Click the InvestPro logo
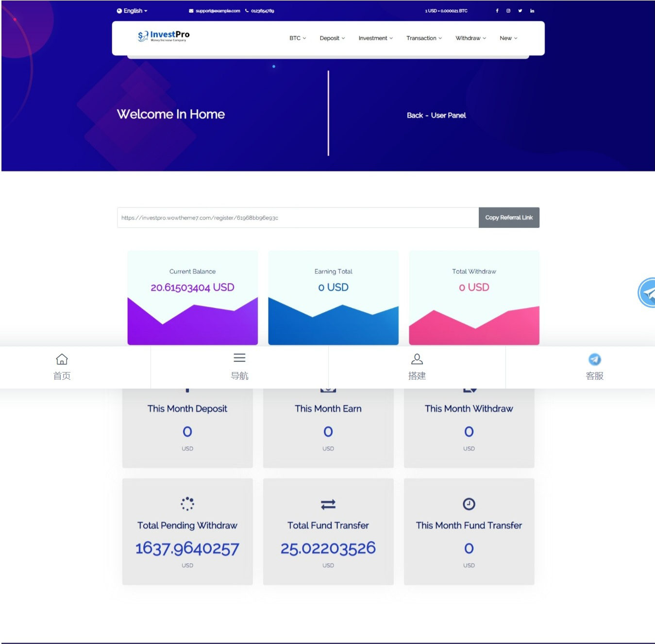The image size is (655, 644). click(164, 36)
